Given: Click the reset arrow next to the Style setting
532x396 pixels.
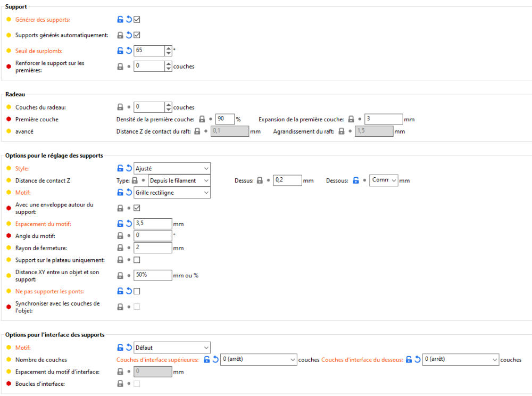Looking at the screenshot, I should point(129,168).
